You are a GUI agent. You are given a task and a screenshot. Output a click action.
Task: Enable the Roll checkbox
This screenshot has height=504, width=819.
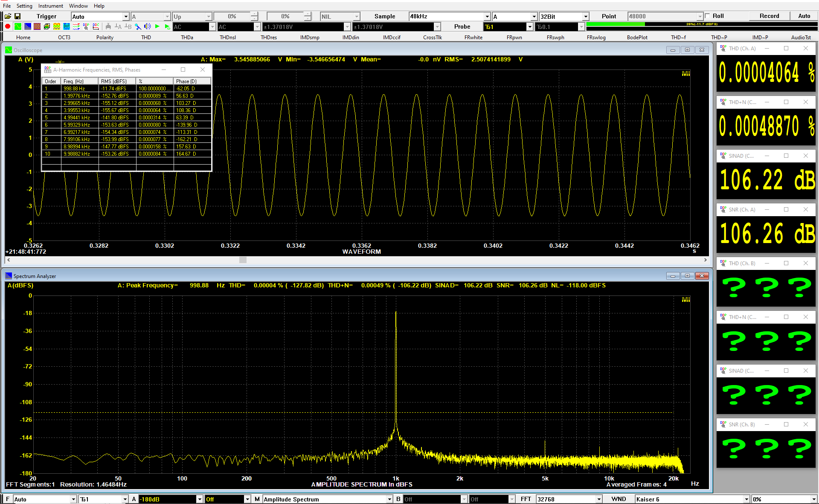708,16
